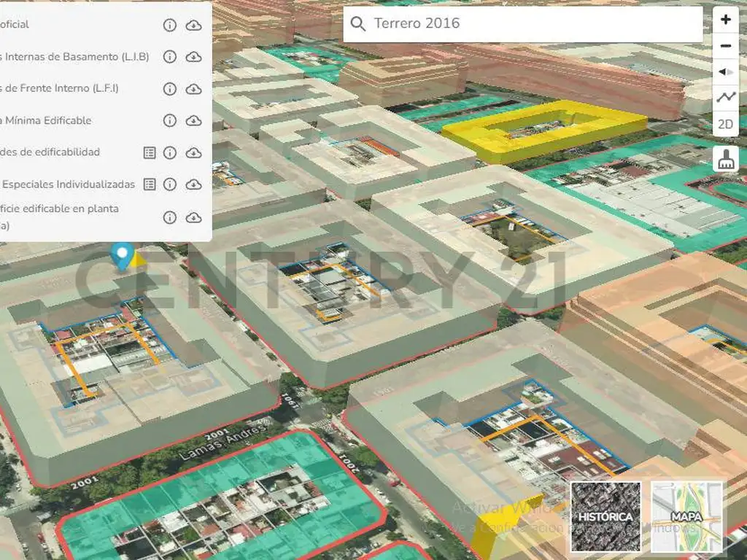Image resolution: width=747 pixels, height=560 pixels.
Task: Zoom in with the plus button
Action: 725,20
